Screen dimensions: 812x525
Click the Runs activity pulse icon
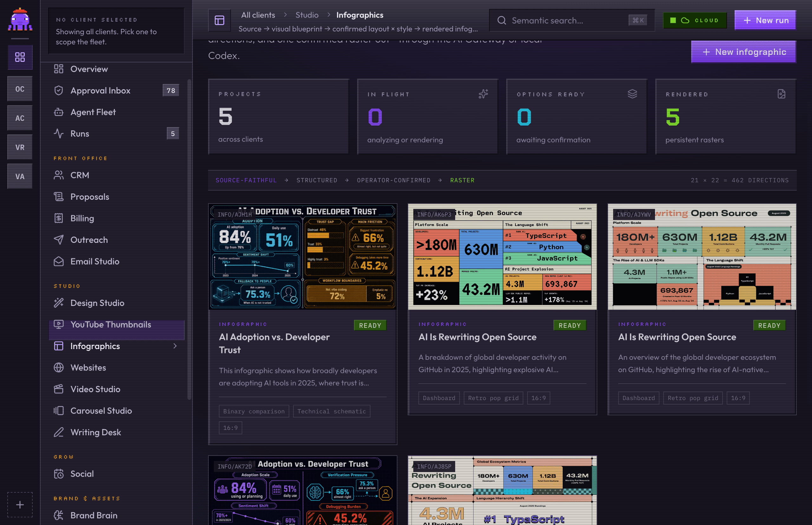59,134
